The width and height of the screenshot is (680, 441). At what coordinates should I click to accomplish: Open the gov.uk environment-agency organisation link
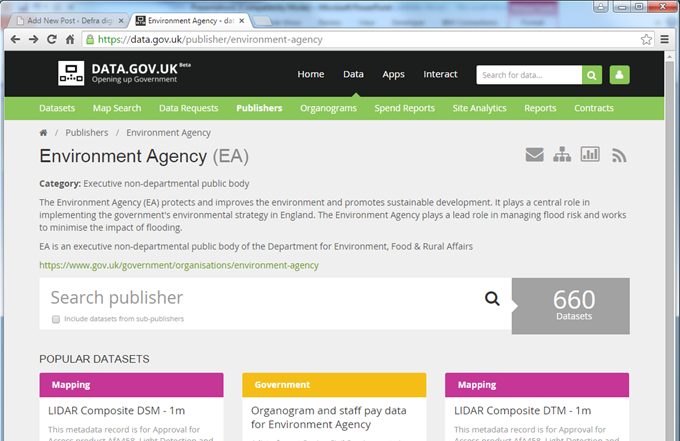[x=179, y=265]
